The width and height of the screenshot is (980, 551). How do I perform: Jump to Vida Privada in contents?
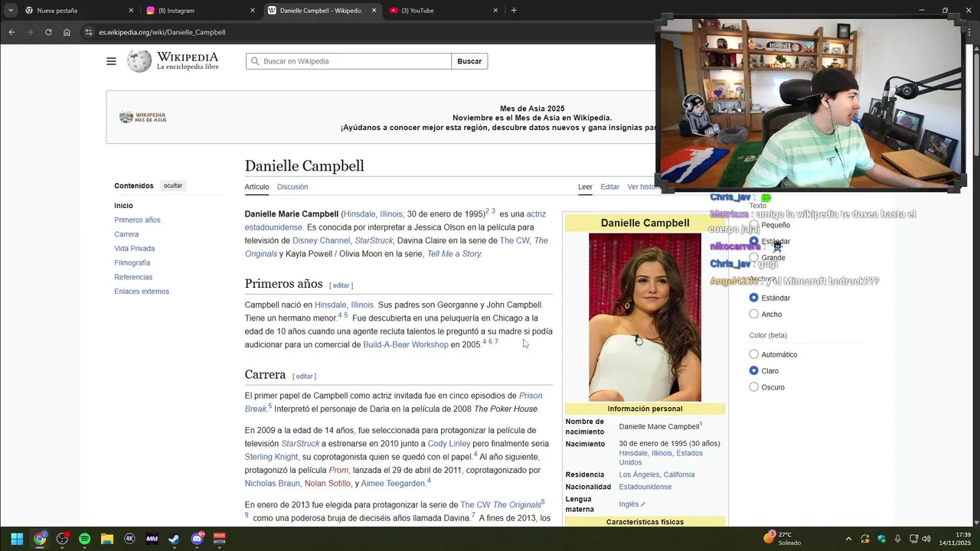point(134,249)
